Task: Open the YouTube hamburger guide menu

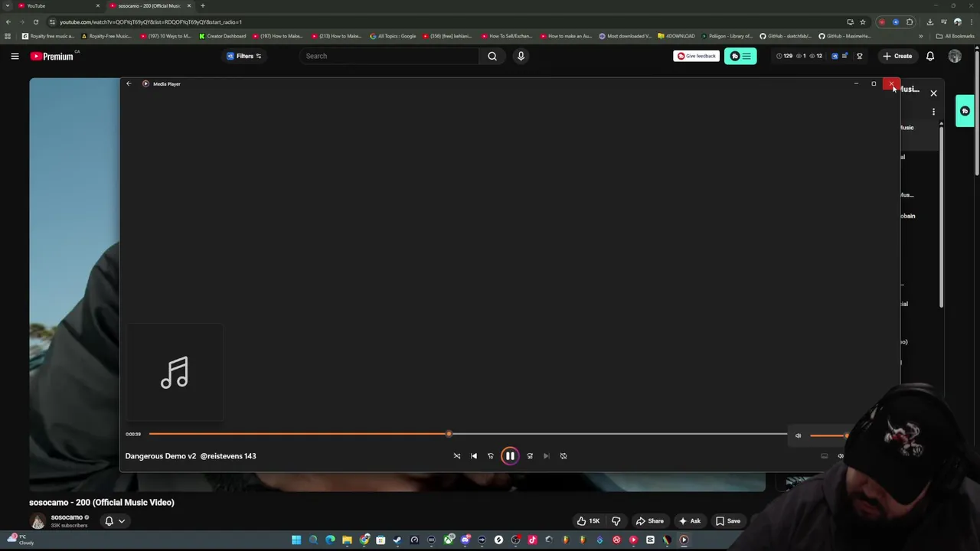Action: click(15, 56)
